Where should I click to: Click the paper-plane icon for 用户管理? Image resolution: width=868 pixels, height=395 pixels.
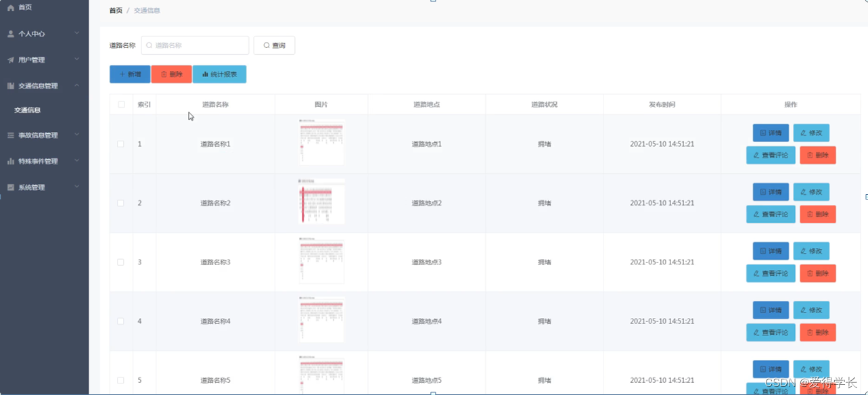click(x=11, y=60)
